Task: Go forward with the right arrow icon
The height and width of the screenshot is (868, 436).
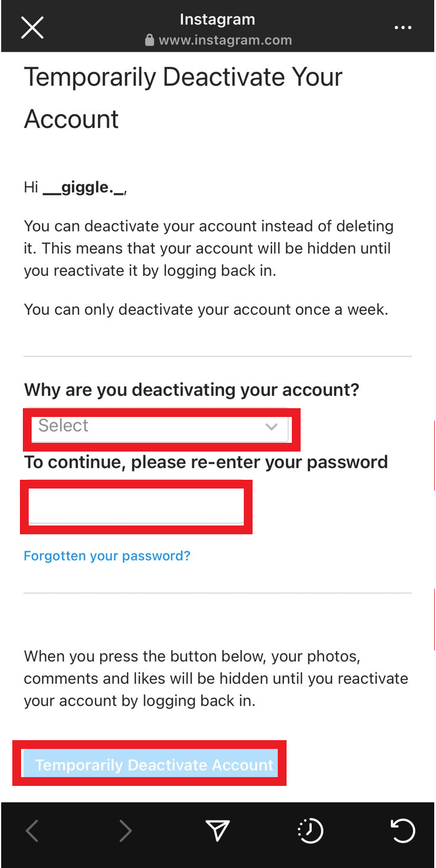Action: click(x=125, y=830)
